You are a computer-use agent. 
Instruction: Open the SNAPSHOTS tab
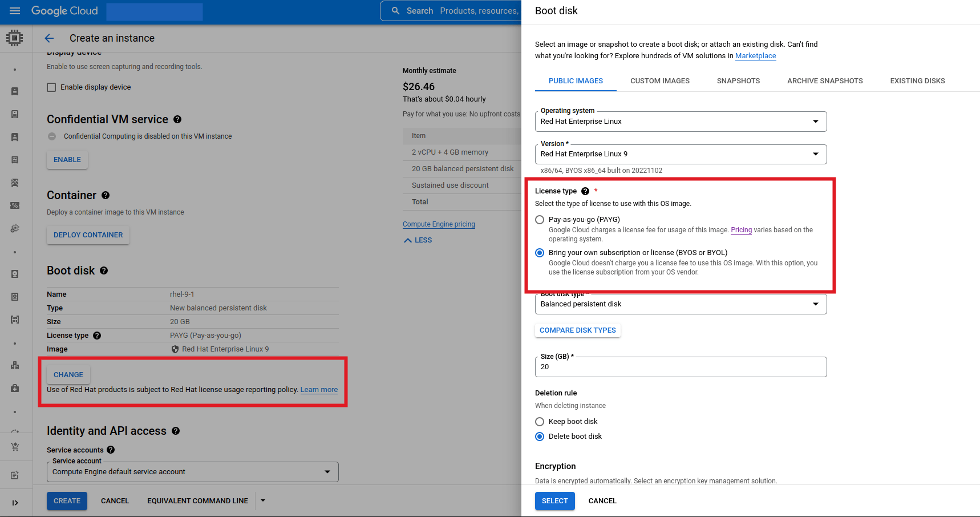(738, 80)
